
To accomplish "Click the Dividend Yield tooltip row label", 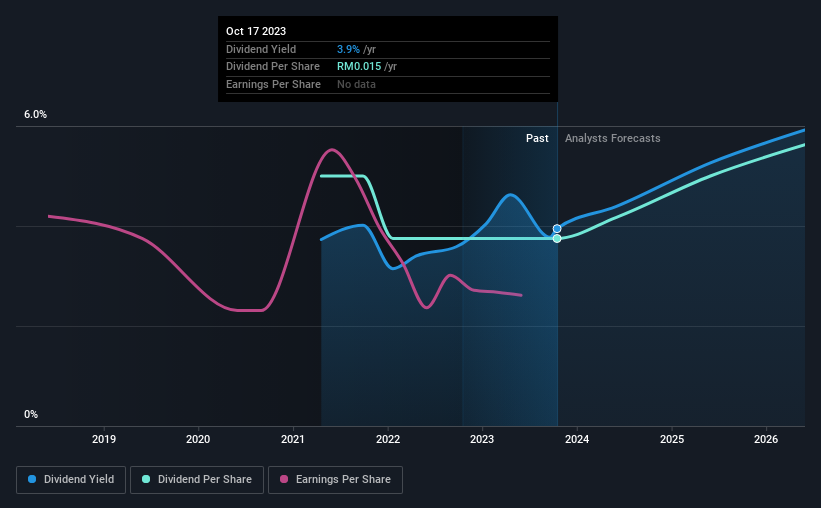I will (x=261, y=49).
